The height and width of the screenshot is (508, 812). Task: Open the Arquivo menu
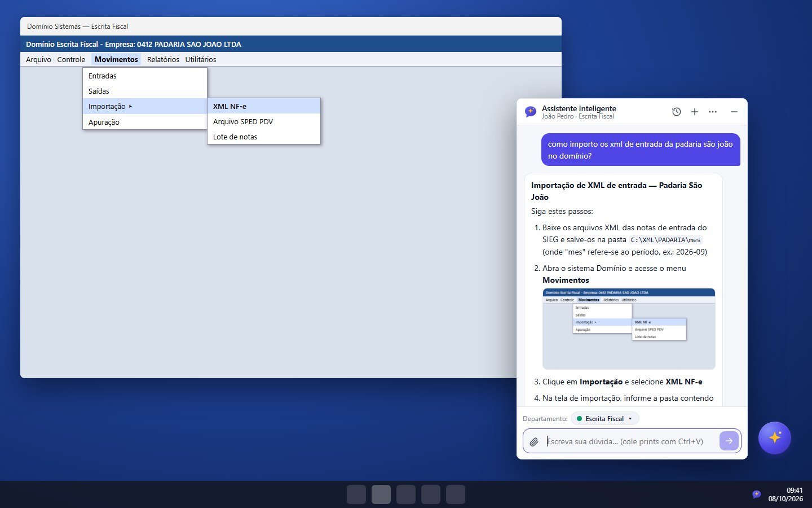click(38, 59)
